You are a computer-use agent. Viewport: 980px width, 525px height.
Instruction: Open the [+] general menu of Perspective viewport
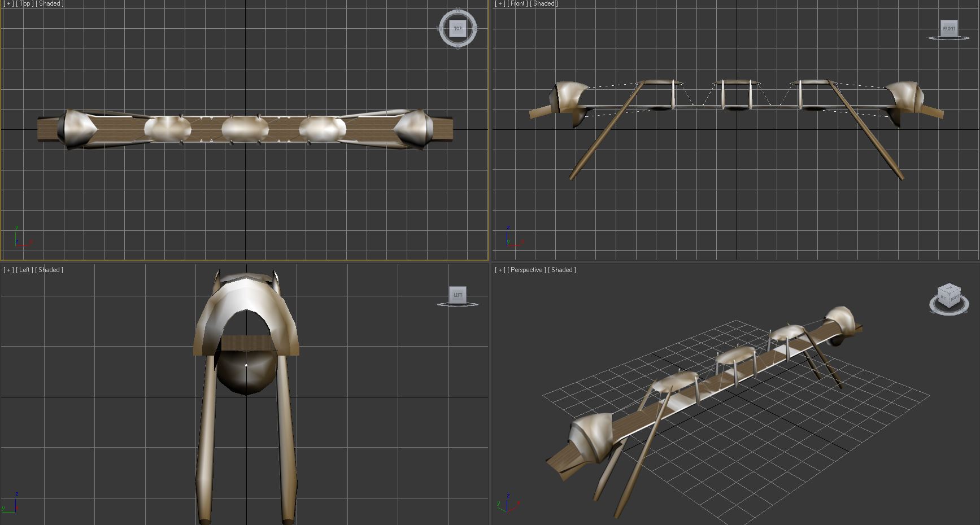(500, 270)
